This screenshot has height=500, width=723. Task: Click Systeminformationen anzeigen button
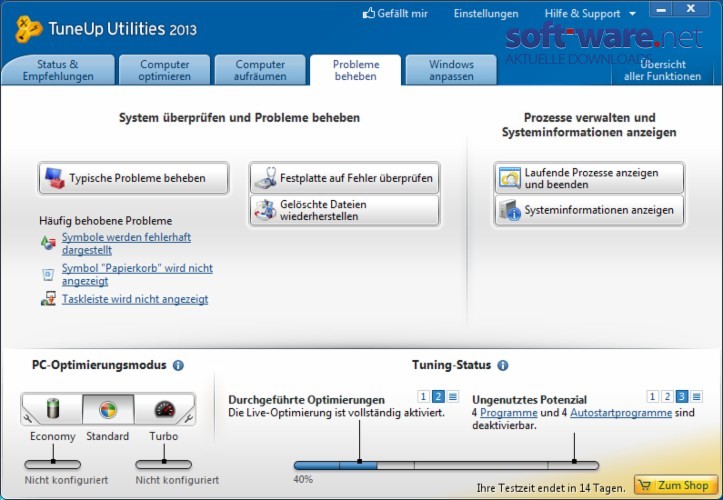click(x=589, y=210)
